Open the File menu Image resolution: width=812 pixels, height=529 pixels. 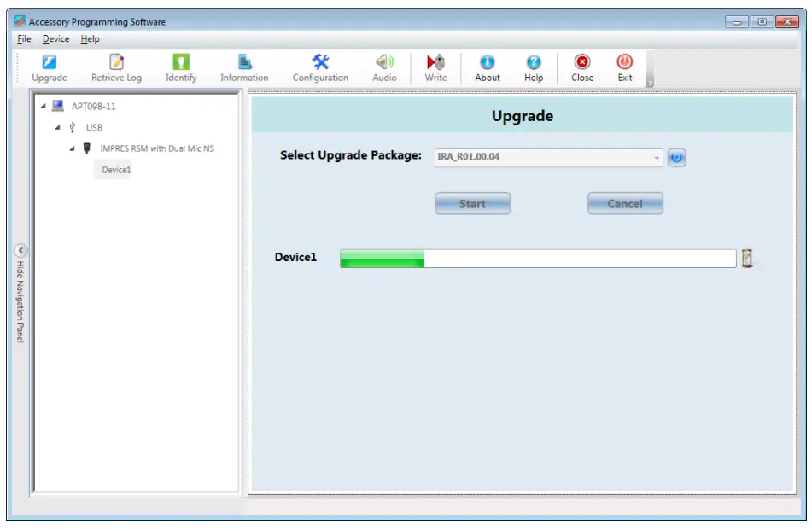25,38
